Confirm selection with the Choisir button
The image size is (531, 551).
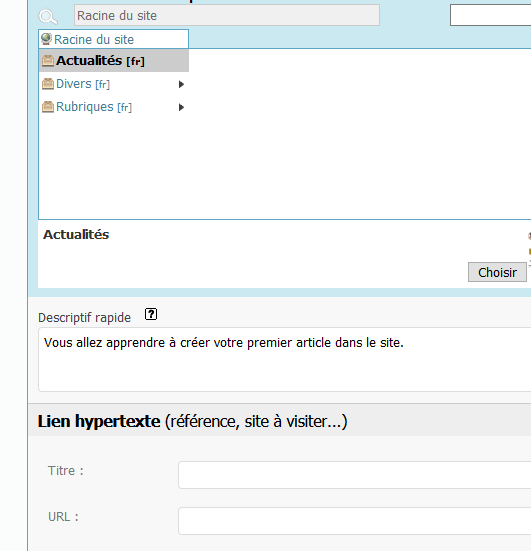[x=497, y=272]
